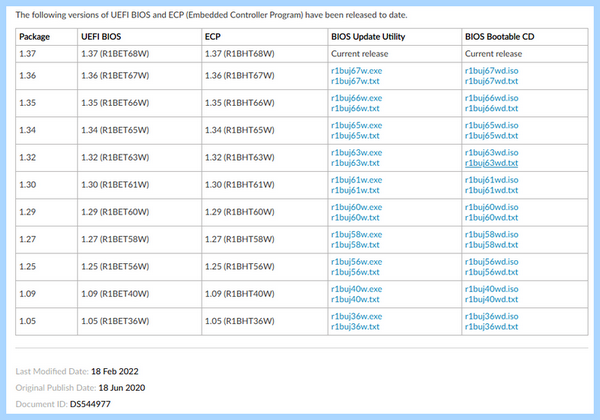This screenshot has width=600, height=420.
Task: Open r1buj66wd.txt link
Action: tap(491, 108)
